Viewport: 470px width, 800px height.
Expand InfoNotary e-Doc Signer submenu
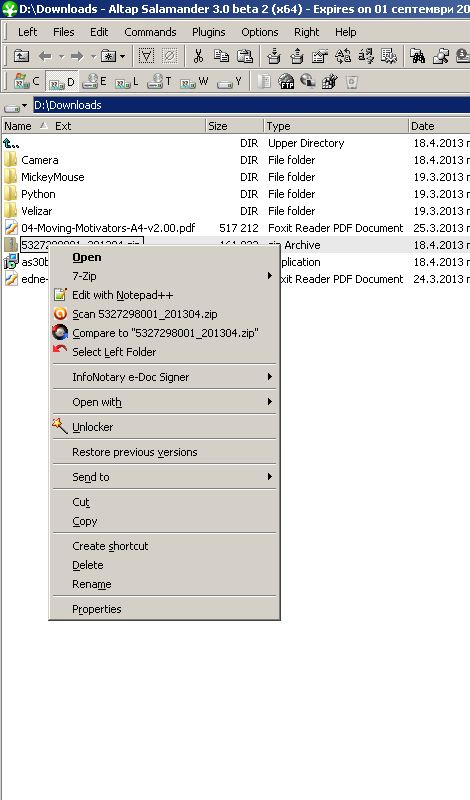(164, 377)
